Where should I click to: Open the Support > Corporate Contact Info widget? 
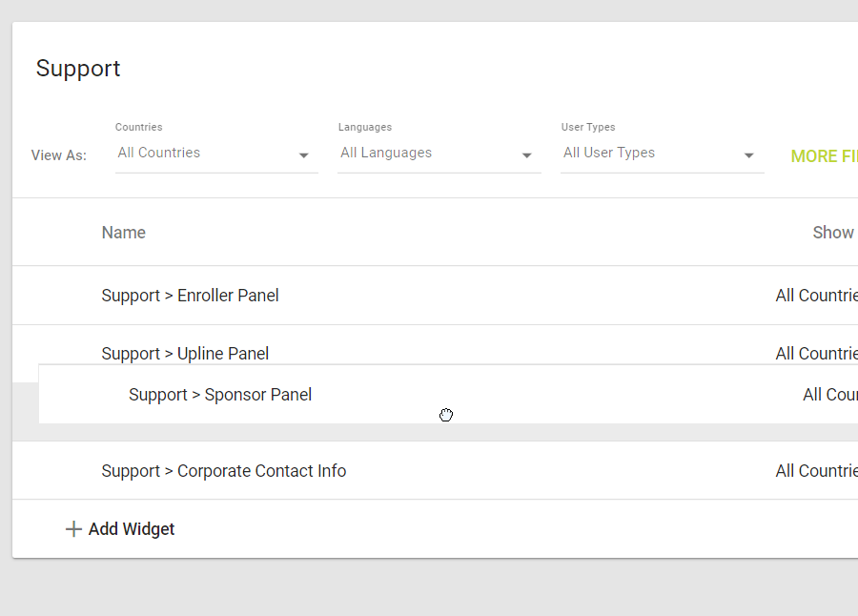(x=224, y=471)
